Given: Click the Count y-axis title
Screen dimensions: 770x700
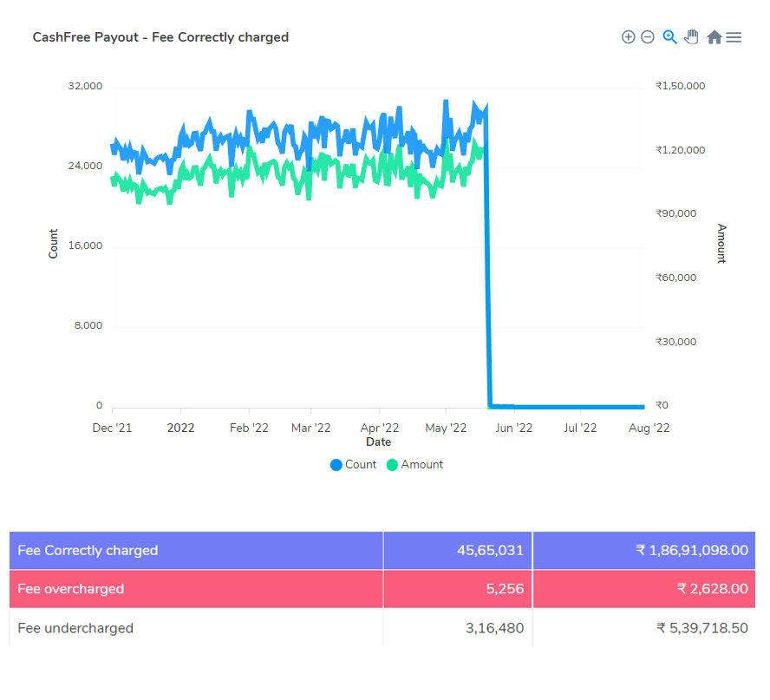Looking at the screenshot, I should [53, 244].
